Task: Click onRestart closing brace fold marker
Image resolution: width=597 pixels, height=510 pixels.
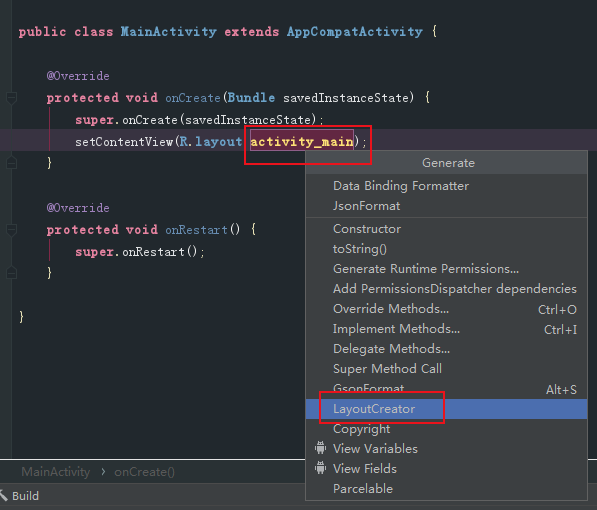Action: click(x=11, y=272)
